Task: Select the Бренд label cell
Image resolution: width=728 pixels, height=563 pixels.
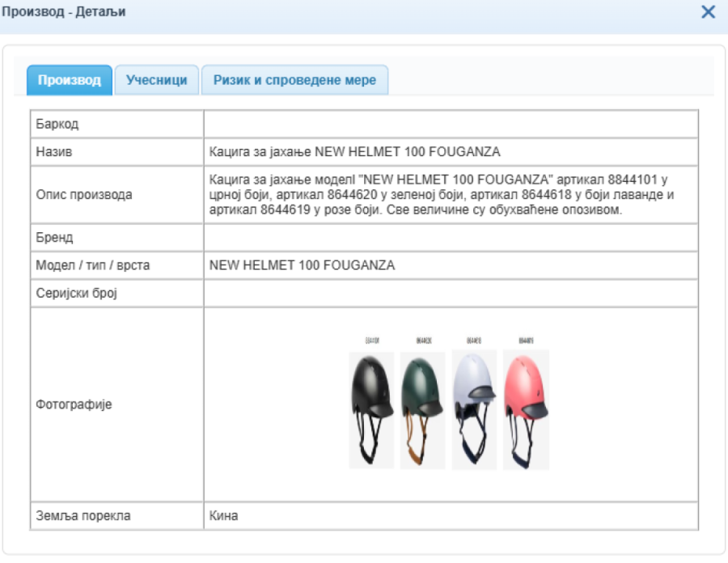Action: [117, 238]
